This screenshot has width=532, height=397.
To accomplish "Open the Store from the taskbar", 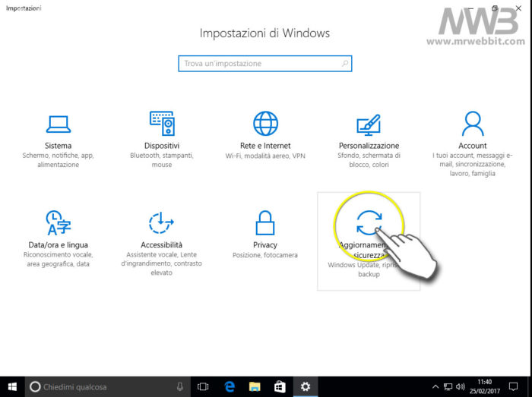I will [x=280, y=387].
